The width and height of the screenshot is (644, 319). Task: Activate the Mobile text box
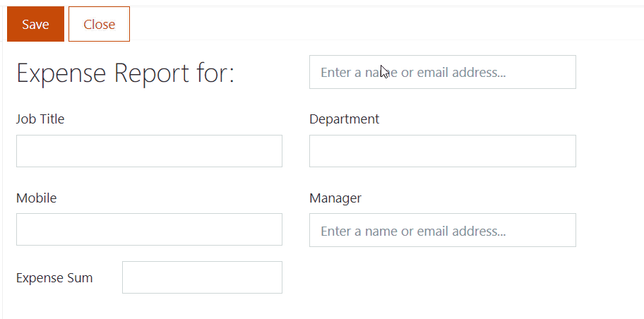(149, 229)
